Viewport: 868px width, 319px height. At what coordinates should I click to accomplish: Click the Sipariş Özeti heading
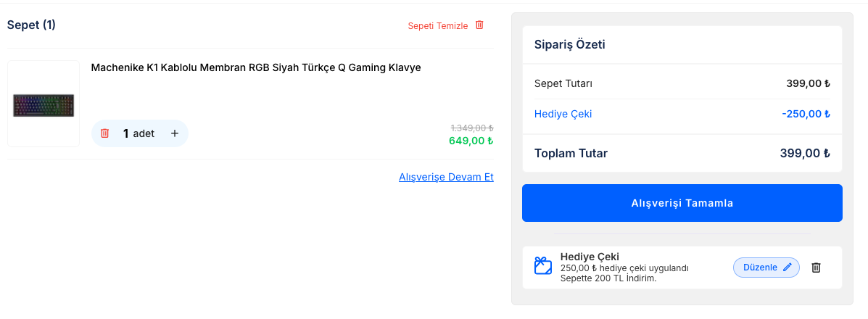tap(569, 44)
